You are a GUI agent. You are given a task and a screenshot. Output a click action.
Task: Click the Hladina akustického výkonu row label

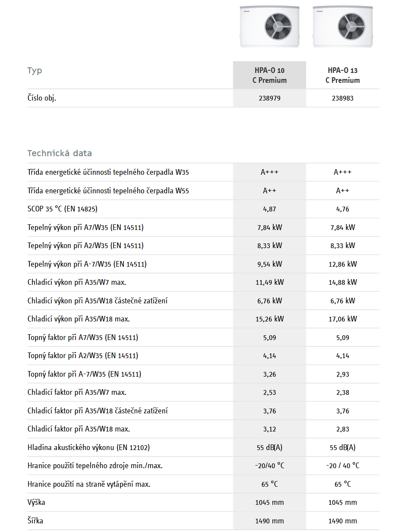[88, 447]
